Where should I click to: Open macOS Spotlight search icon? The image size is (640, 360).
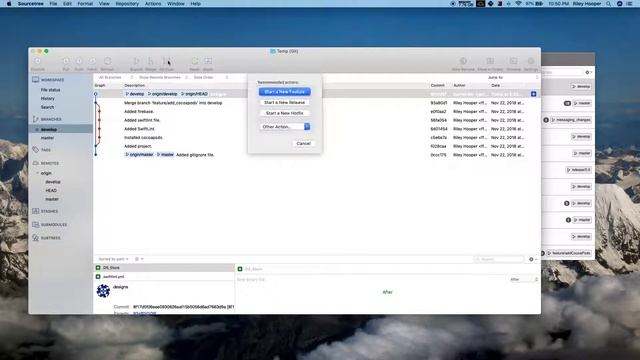click(x=609, y=4)
